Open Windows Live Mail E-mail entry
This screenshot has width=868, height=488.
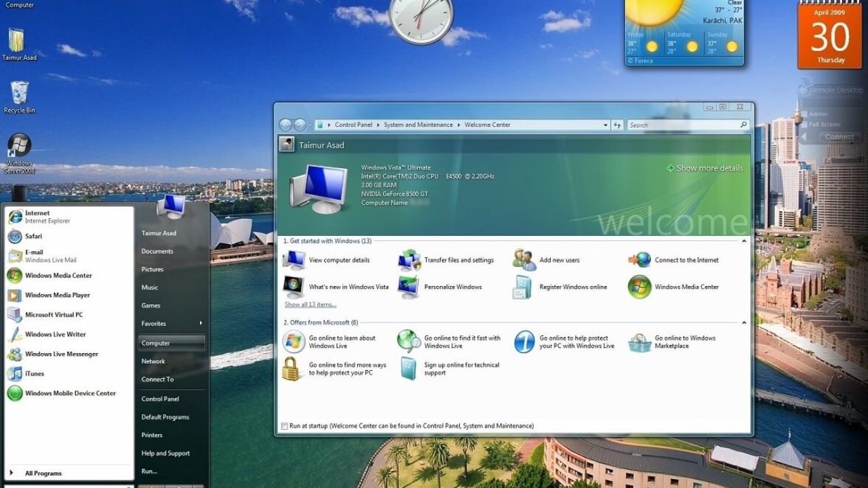point(68,256)
